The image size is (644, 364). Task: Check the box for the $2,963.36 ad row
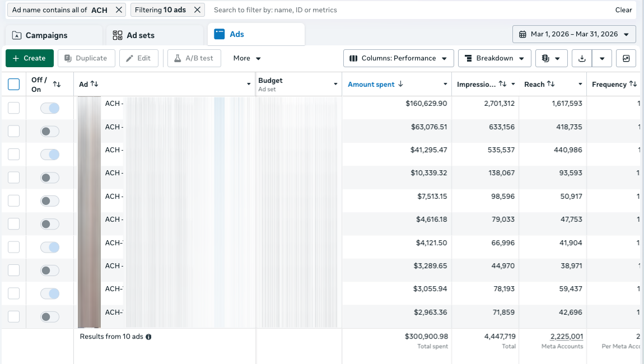[x=13, y=316]
